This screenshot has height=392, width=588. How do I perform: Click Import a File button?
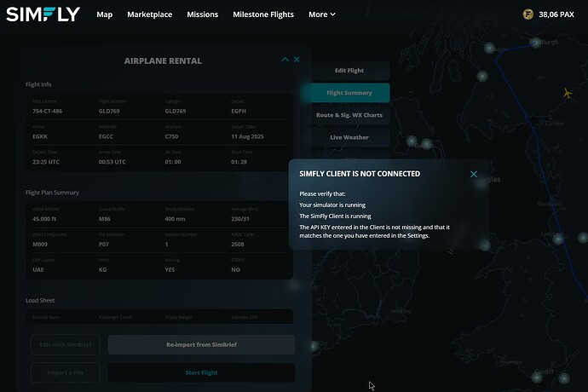66,372
